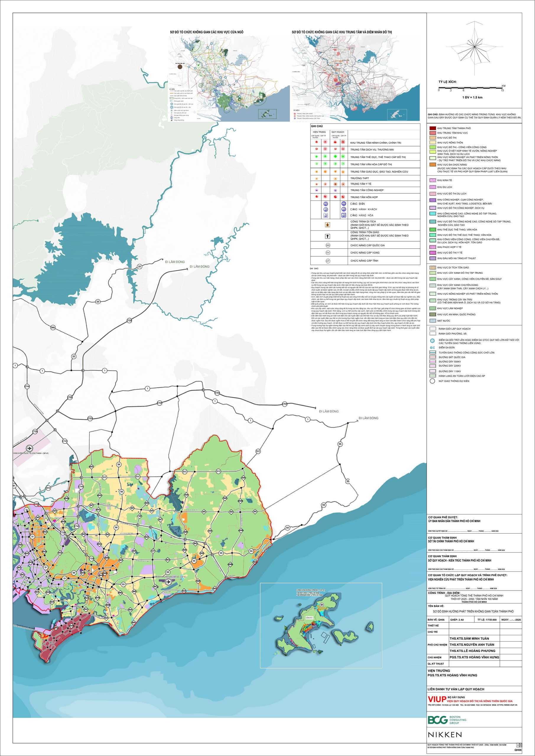Click the 'BẢN VẼ: QH06' cell
Screen dimensions: 535x756
point(438,620)
